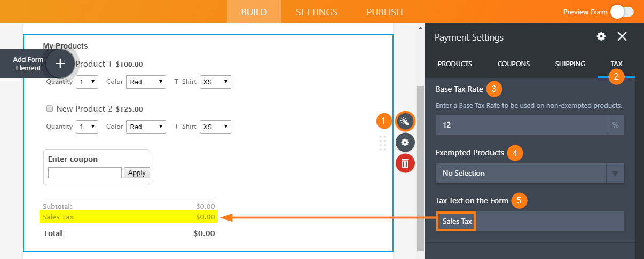Open field properties gear icon beside form
The height and width of the screenshot is (259, 644).
[x=405, y=142]
